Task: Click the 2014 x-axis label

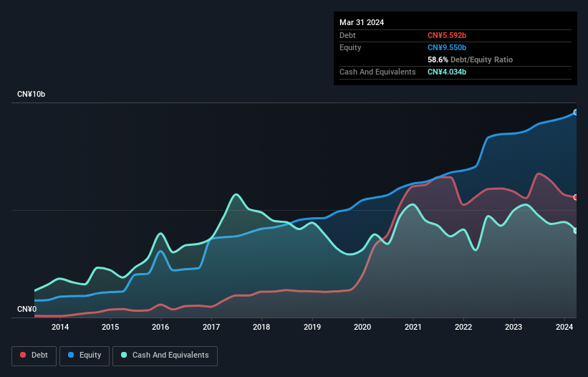Action: [x=60, y=327]
